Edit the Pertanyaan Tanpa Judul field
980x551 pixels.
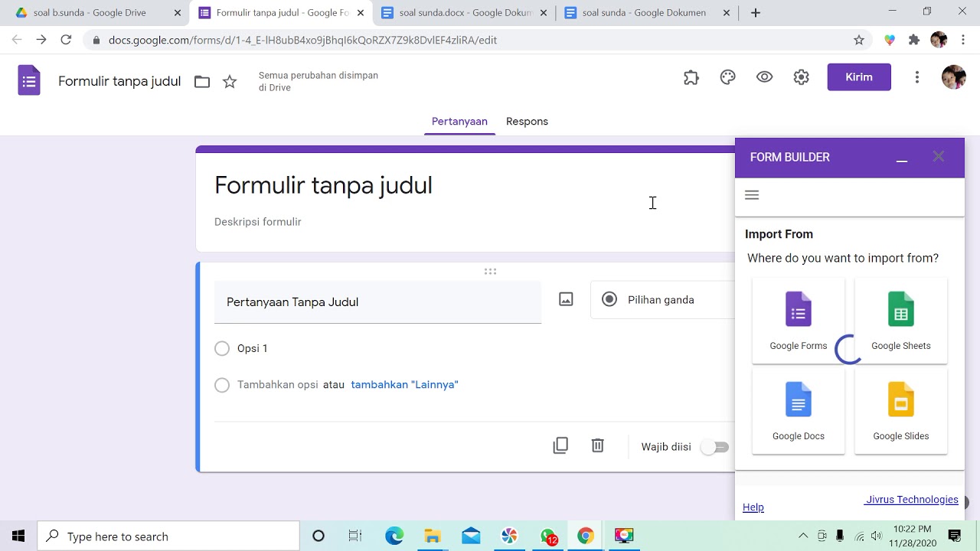377,302
